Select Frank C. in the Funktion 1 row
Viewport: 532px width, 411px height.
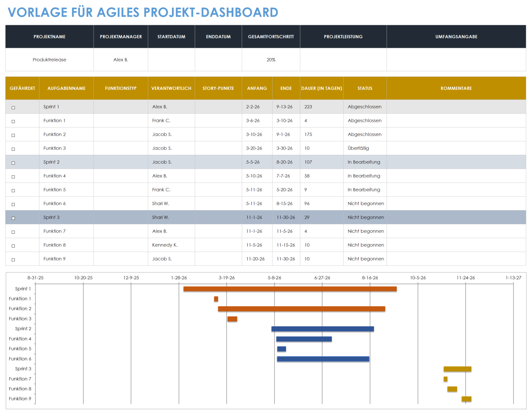coord(171,121)
